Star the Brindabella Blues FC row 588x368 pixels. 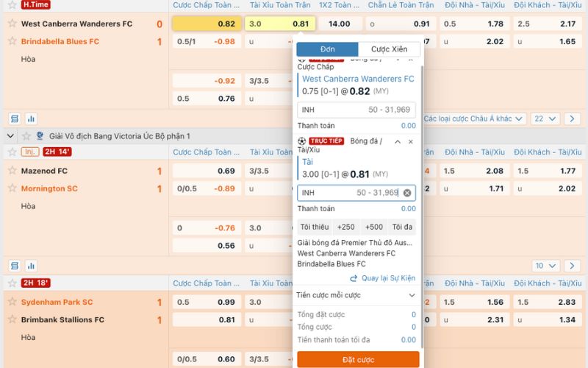[x=12, y=41]
